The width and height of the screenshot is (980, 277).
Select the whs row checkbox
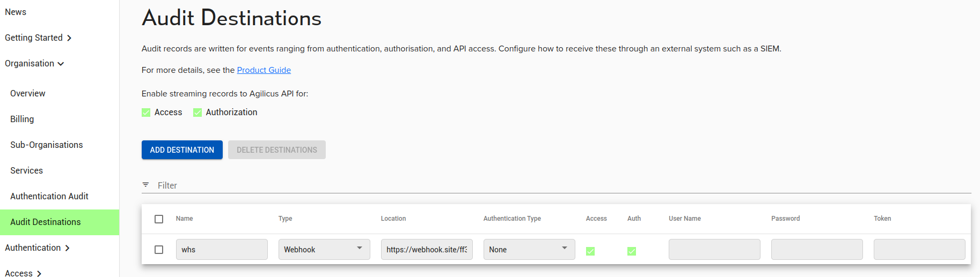click(159, 250)
